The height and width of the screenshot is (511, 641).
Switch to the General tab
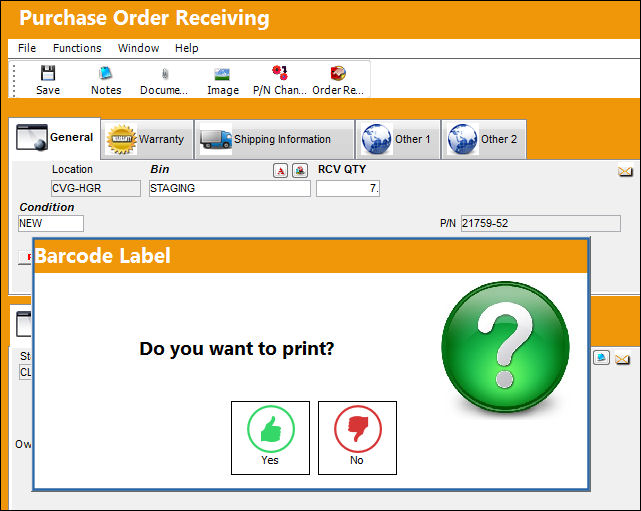tap(54, 138)
